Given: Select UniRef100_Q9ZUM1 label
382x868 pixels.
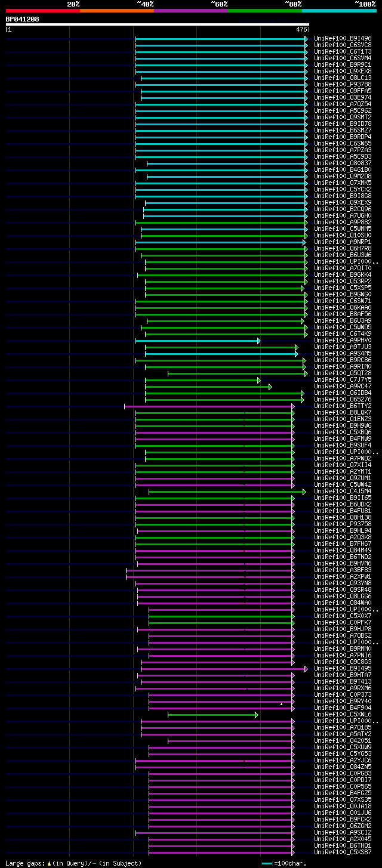Looking at the screenshot, I should click(343, 478).
